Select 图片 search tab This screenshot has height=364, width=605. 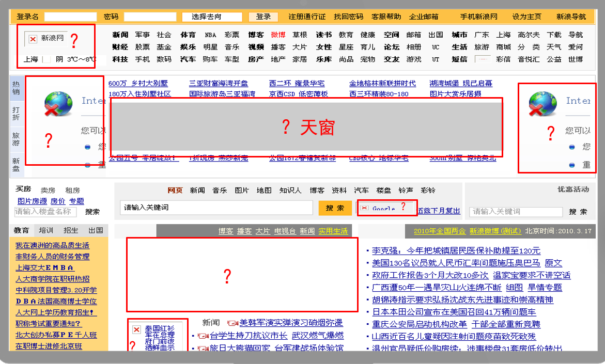[x=242, y=191]
